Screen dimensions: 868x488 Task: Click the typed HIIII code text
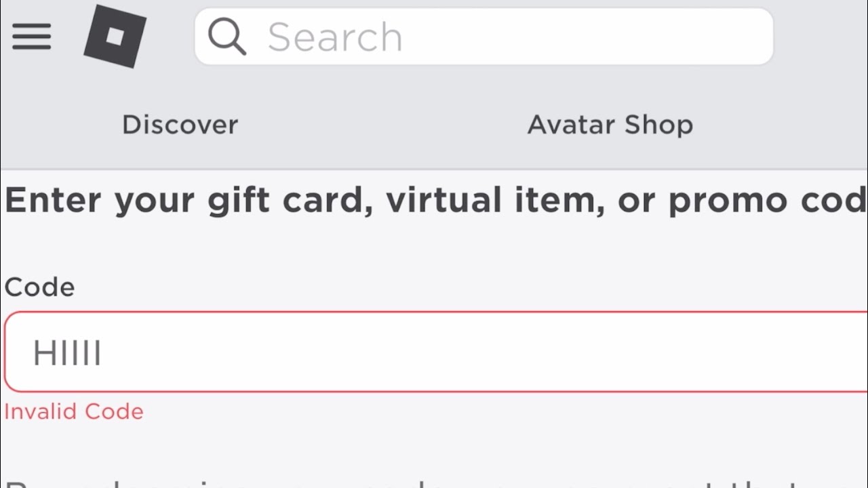67,354
